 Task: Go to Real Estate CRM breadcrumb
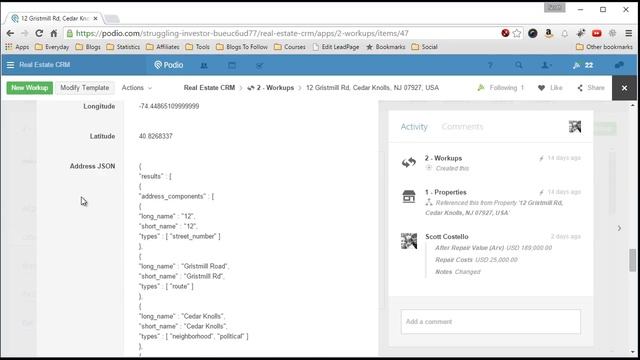209,88
